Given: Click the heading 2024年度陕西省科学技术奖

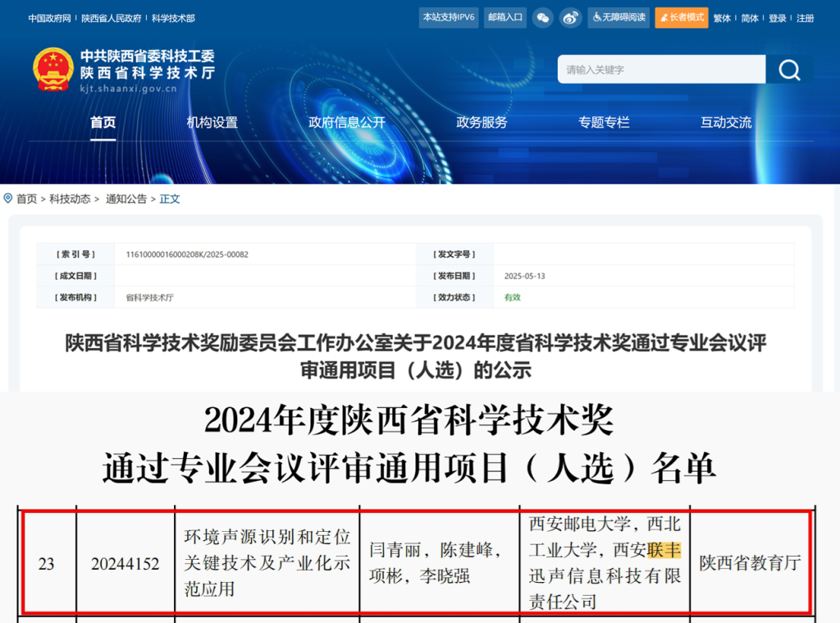Looking at the screenshot, I should point(409,420).
